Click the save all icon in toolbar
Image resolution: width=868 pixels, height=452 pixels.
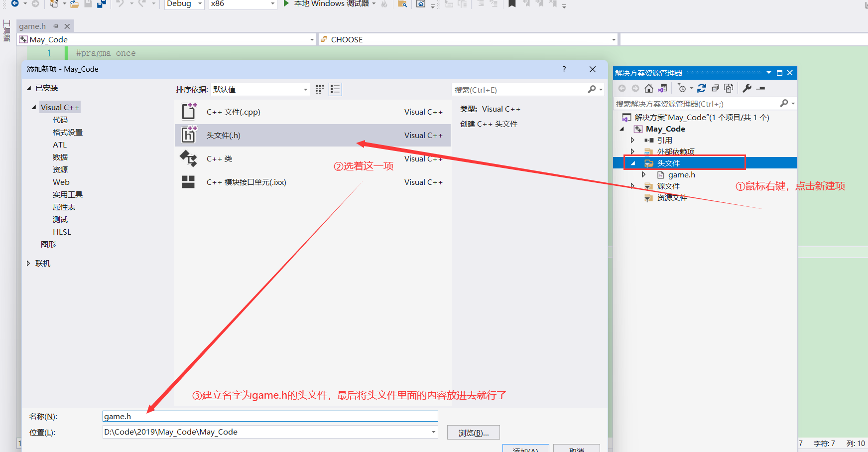tap(101, 3)
